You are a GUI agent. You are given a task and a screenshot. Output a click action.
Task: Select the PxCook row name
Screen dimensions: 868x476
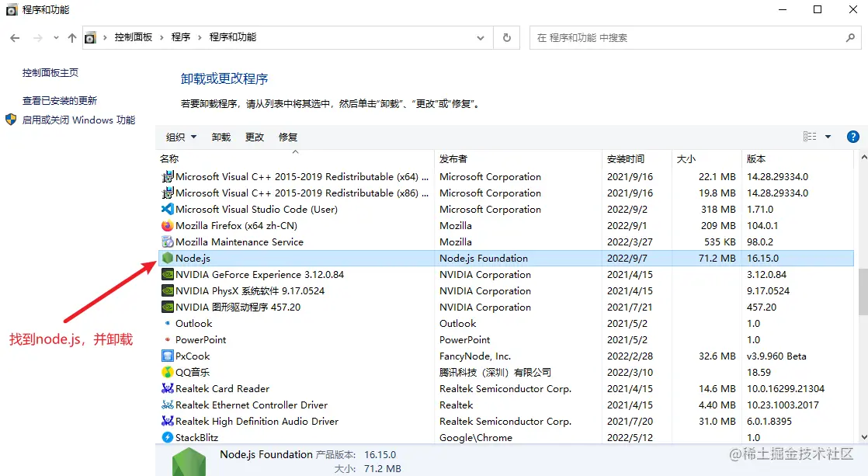(193, 356)
